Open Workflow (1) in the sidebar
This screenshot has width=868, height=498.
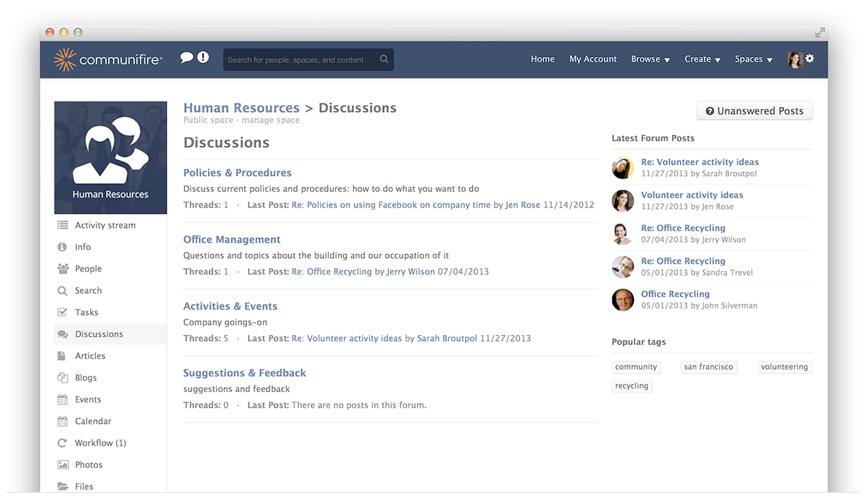pos(101,443)
